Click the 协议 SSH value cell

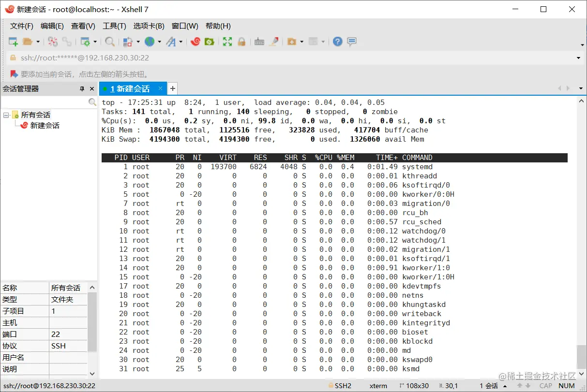pos(68,346)
